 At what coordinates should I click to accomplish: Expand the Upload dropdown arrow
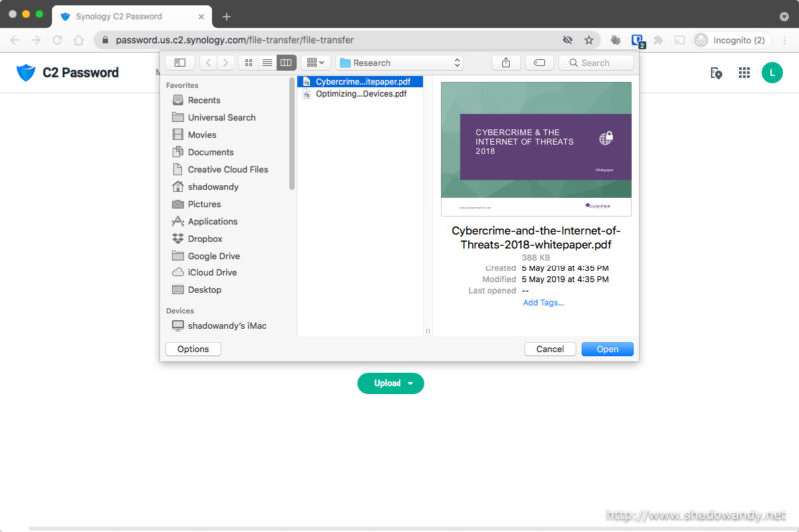coord(410,383)
